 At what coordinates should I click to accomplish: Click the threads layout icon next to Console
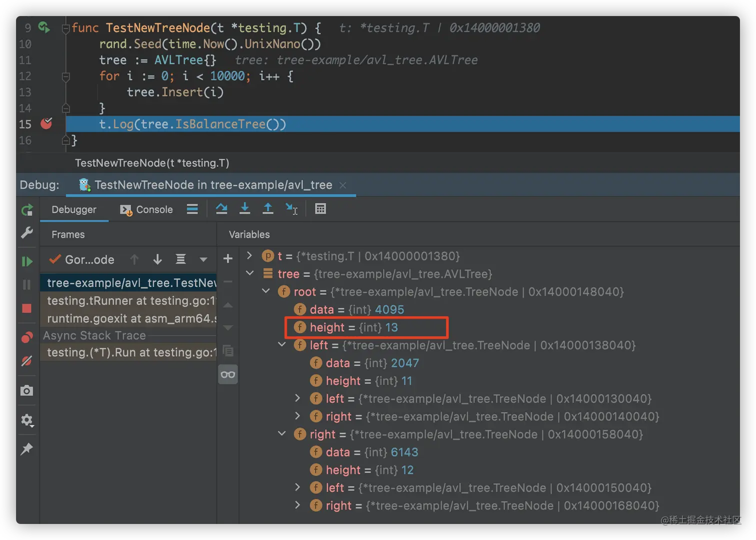point(192,209)
